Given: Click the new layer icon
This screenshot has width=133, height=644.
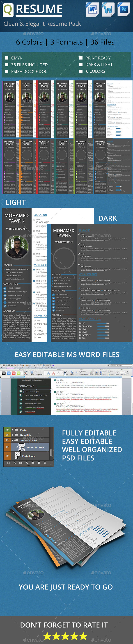Looking at the screenshot, I should pyautogui.click(x=39, y=463).
